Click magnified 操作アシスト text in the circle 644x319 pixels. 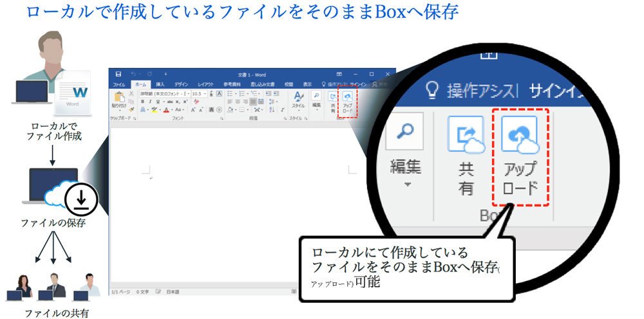coord(482,91)
